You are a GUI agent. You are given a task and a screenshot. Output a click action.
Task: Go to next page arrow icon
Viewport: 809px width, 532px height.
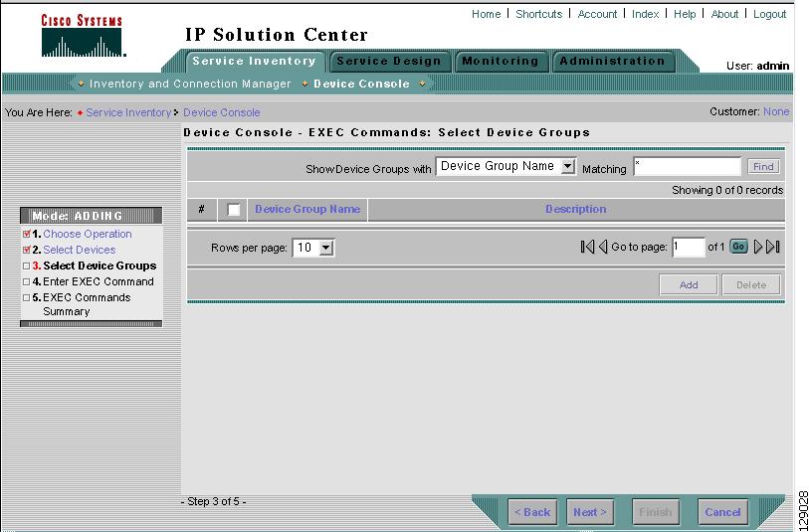click(758, 247)
